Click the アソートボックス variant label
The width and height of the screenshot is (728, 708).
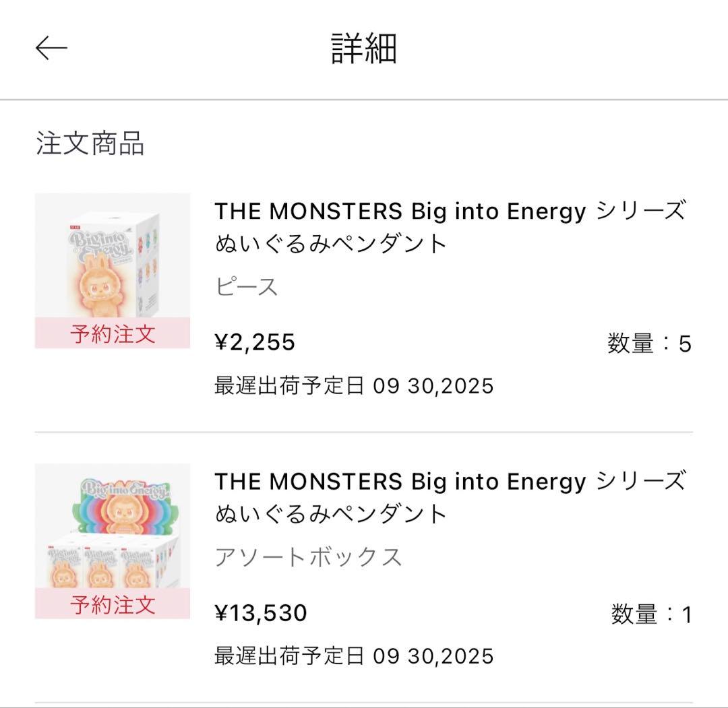point(310,557)
